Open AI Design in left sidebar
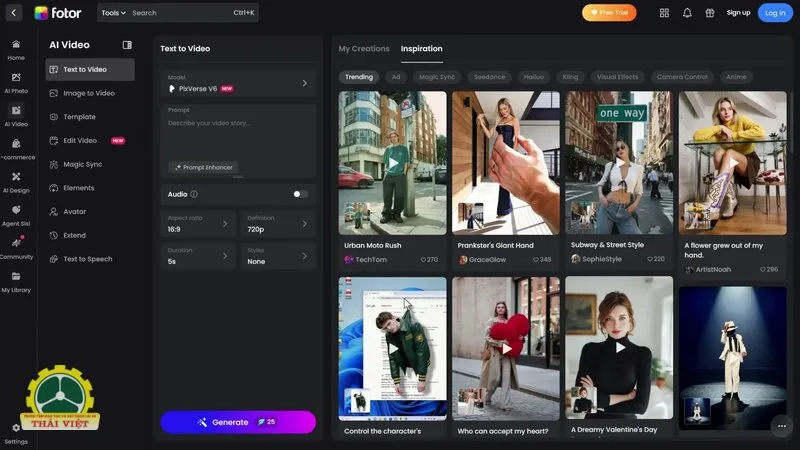Image resolution: width=800 pixels, height=450 pixels. 16,183
